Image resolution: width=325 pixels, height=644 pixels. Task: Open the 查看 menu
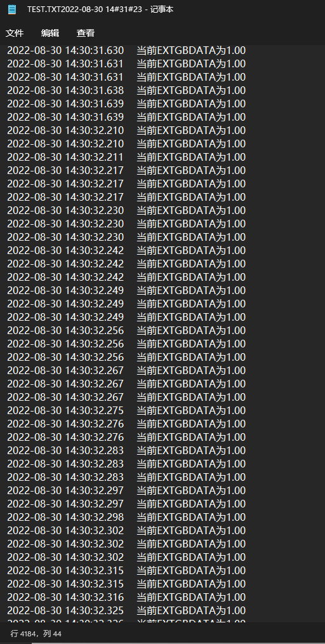(85, 33)
